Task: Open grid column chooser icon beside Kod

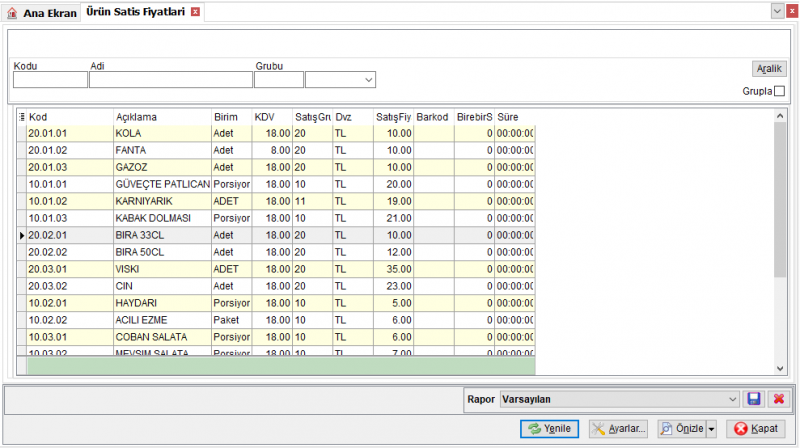Action: (21, 117)
